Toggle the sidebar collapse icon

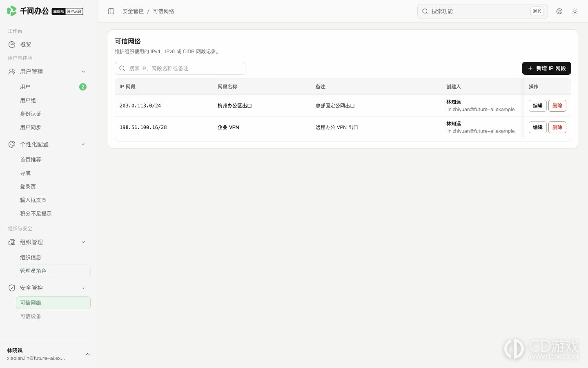(x=111, y=11)
